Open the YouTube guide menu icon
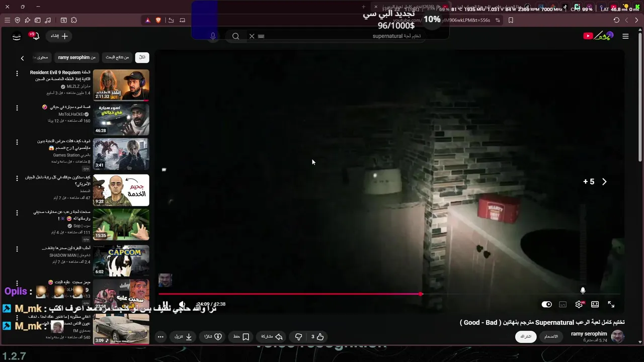Screen dimensions: 644x362 (x=625, y=36)
